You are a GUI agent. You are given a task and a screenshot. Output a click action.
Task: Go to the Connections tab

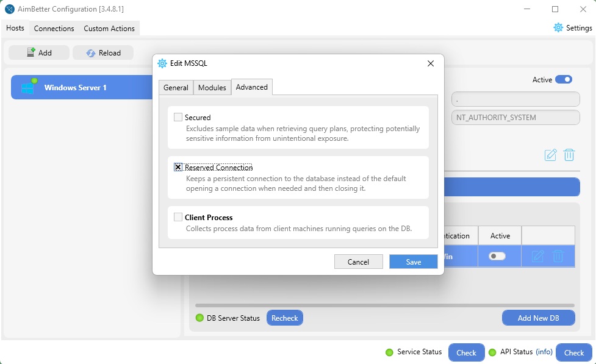coord(54,29)
